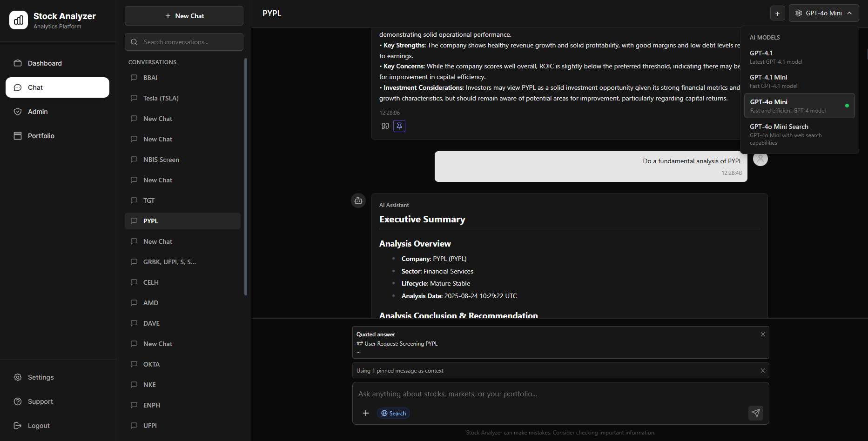Start a new conversation with the top-right plus icon
Viewport: 868px width, 441px height.
pos(777,13)
